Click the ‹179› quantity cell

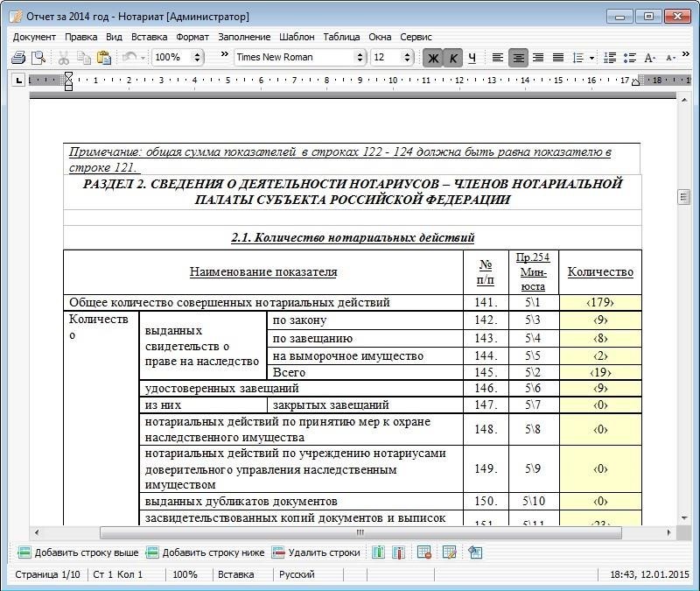click(600, 302)
